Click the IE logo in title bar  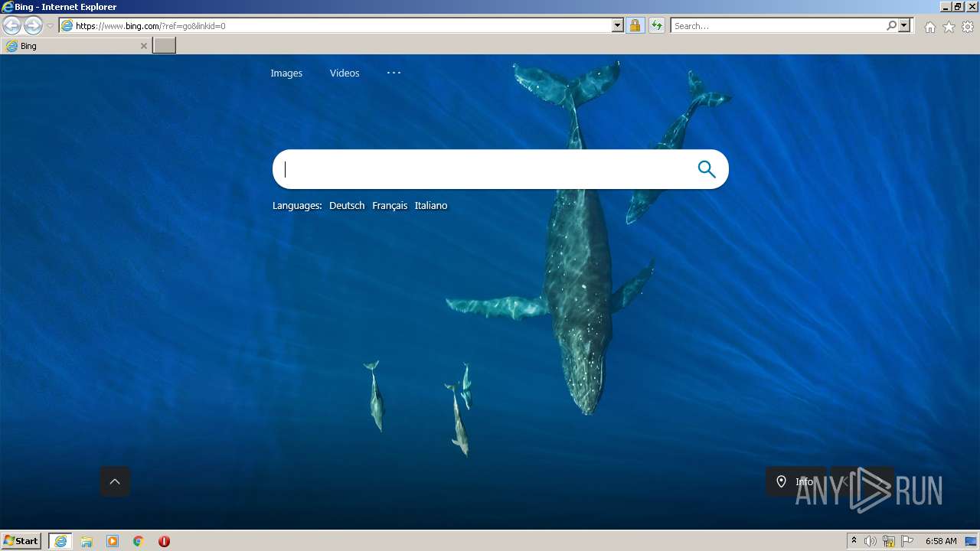8,7
